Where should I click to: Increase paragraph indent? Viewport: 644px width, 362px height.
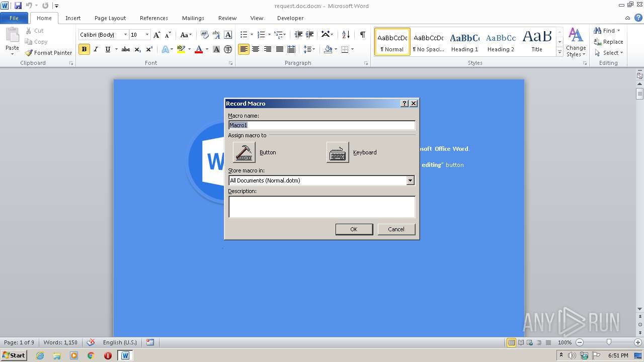[310, 35]
